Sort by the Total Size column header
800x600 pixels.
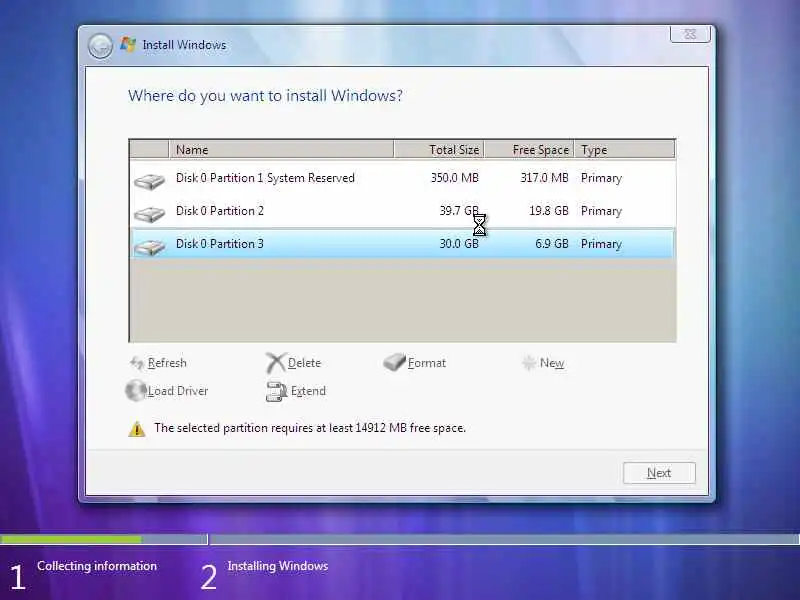point(439,149)
